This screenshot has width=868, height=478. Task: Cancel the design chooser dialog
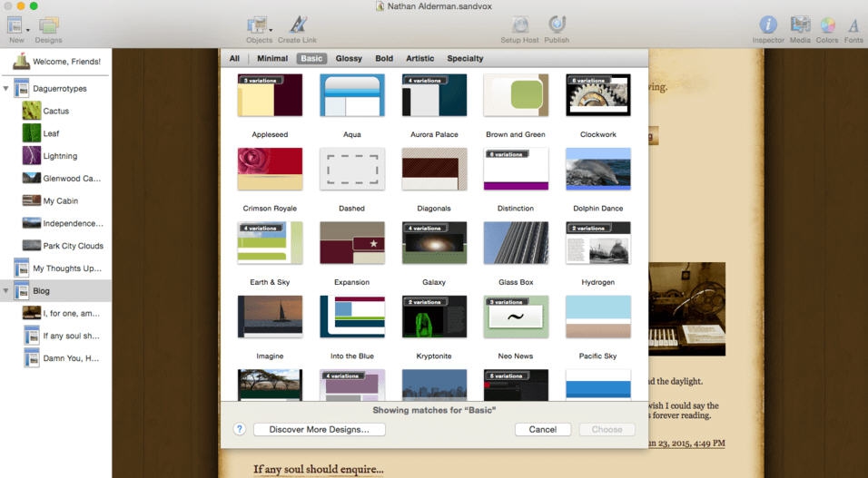tap(542, 429)
